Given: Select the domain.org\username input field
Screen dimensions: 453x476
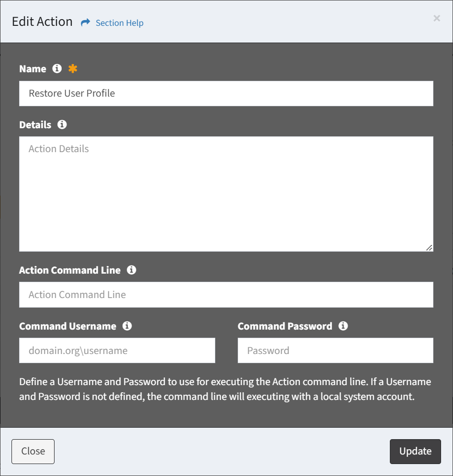Looking at the screenshot, I should pyautogui.click(x=117, y=351).
